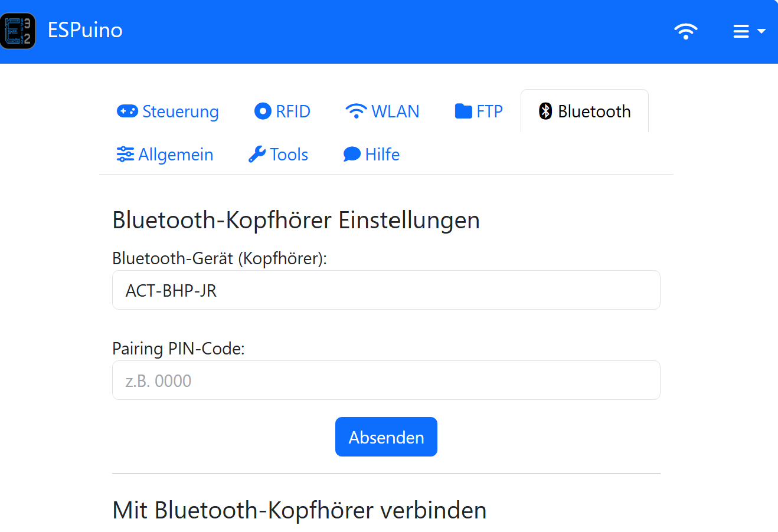Select the gamepad icon for Steuerung
Screen dimensions: 778x532
tap(127, 111)
